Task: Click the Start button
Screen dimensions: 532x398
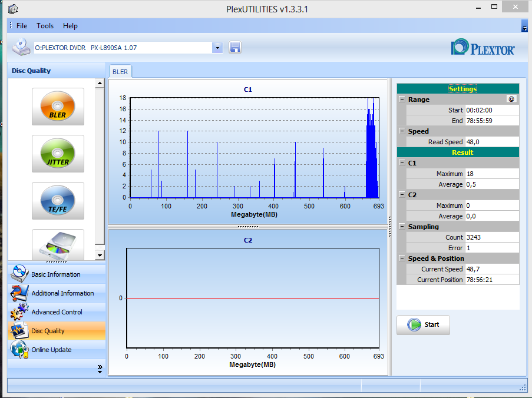Action: [x=424, y=325]
